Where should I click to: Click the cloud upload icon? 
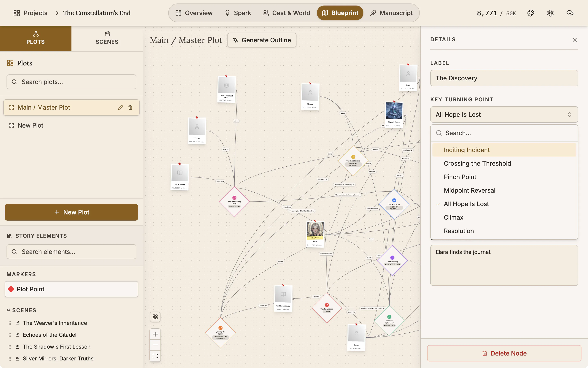[x=570, y=13]
